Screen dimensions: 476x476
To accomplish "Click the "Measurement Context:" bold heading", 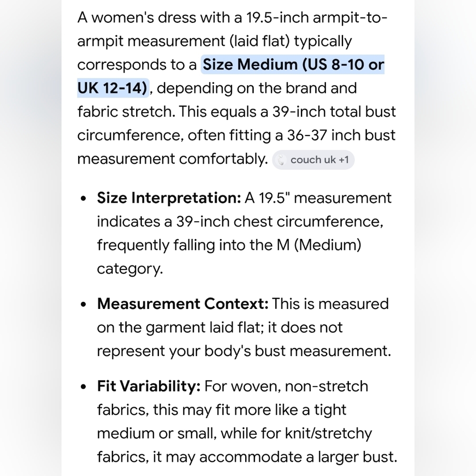I will point(183,304).
